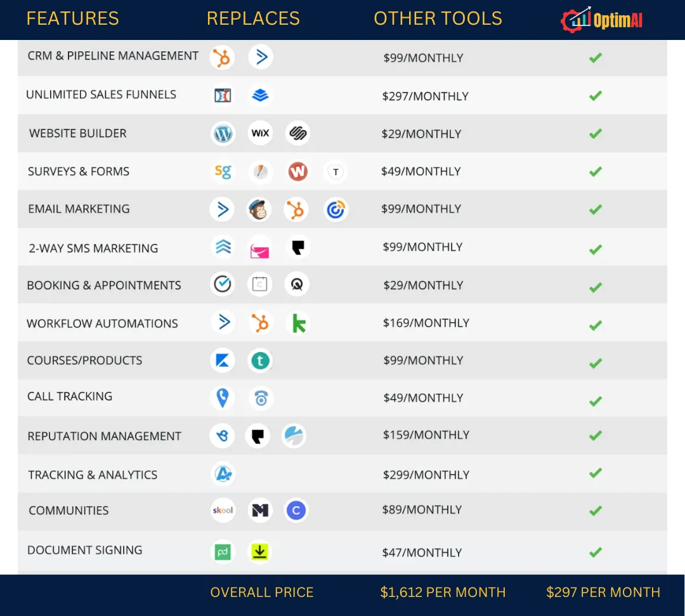The image size is (685, 616).
Task: Click black M icon in Communities row
Action: 261,510
